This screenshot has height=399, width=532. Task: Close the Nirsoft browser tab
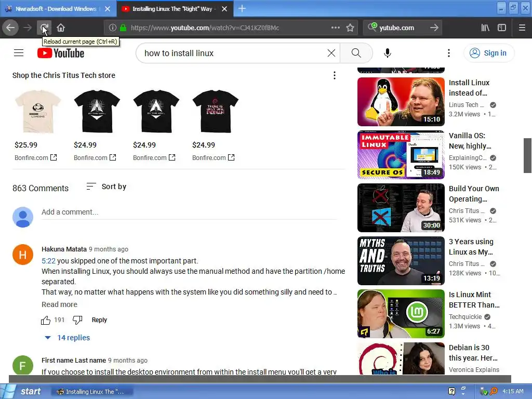point(108,9)
